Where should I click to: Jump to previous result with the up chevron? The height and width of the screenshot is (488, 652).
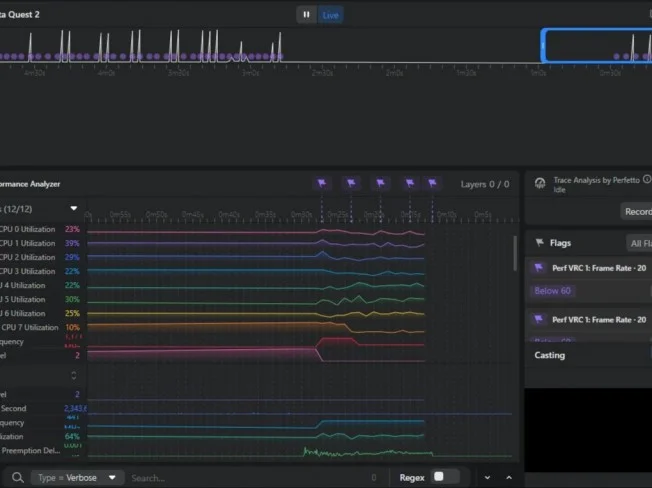[509, 478]
